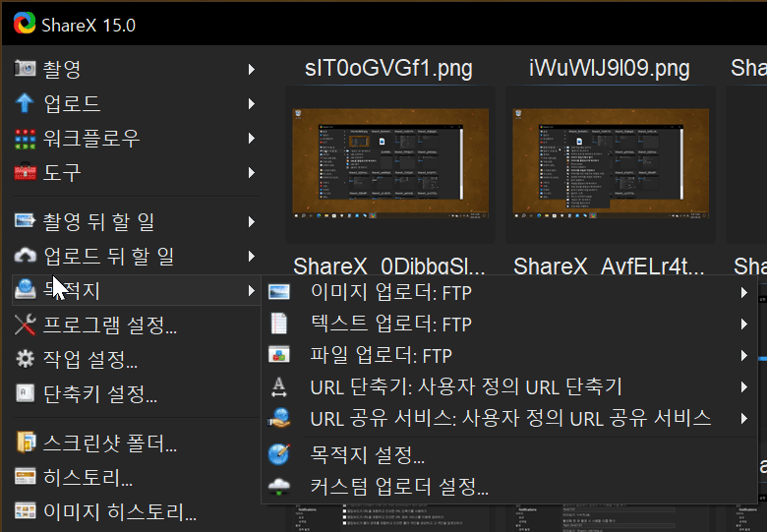Click the image history icon beside 이미지 히스토리

click(25, 511)
